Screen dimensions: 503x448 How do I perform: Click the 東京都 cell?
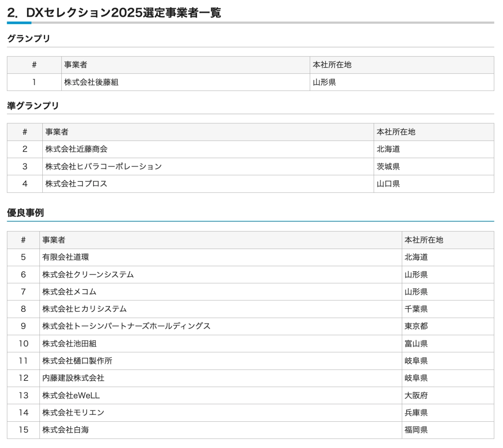(x=448, y=326)
